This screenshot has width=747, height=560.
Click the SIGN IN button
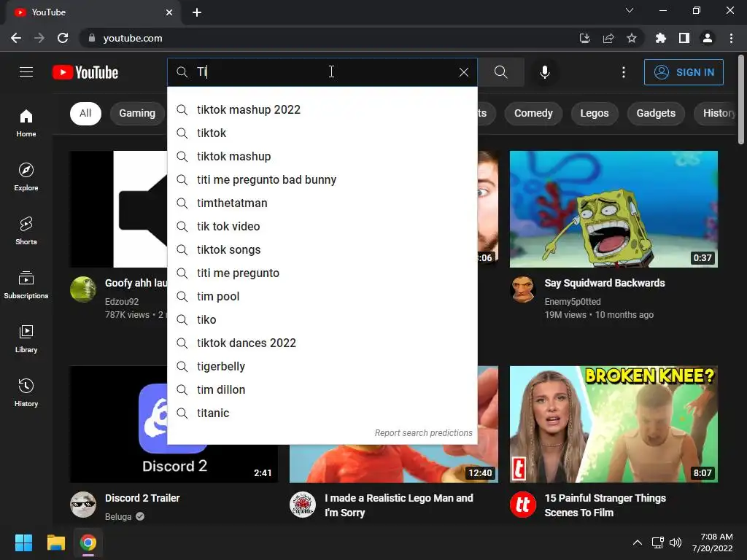tap(684, 72)
